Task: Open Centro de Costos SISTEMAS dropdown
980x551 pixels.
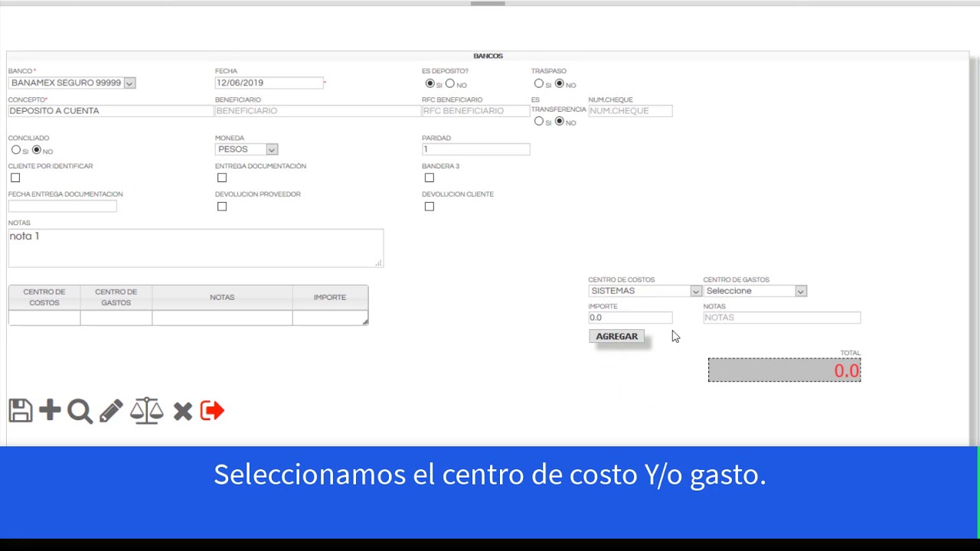Action: 645,291
